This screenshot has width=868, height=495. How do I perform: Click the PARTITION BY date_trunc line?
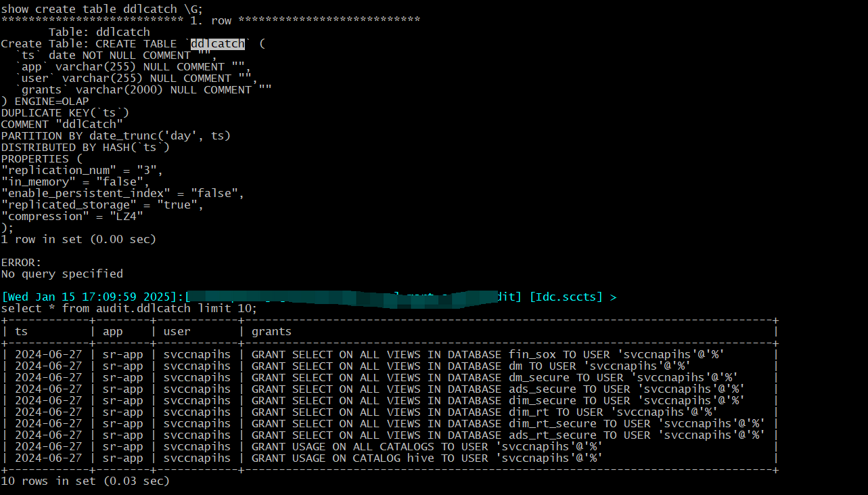click(x=116, y=135)
